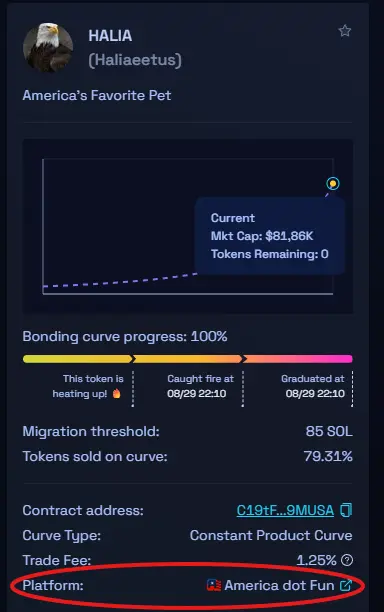This screenshot has height=612, width=384.
Task: Click the Current Mkt Cap tooltip
Action: pos(270,236)
